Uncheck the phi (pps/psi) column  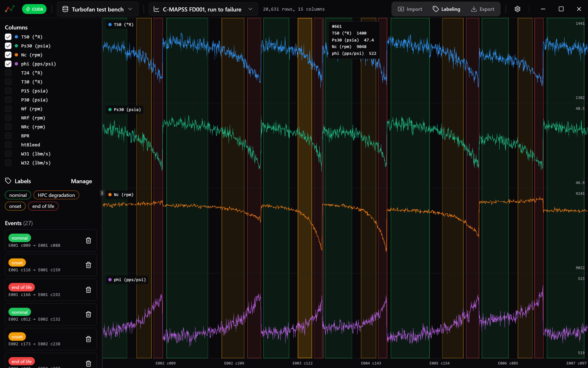8,64
